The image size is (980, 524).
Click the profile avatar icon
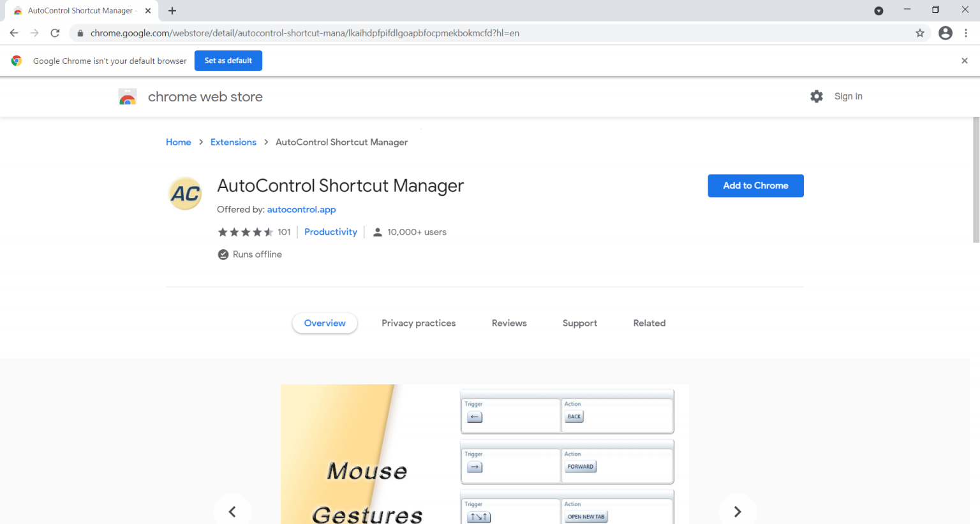click(945, 33)
